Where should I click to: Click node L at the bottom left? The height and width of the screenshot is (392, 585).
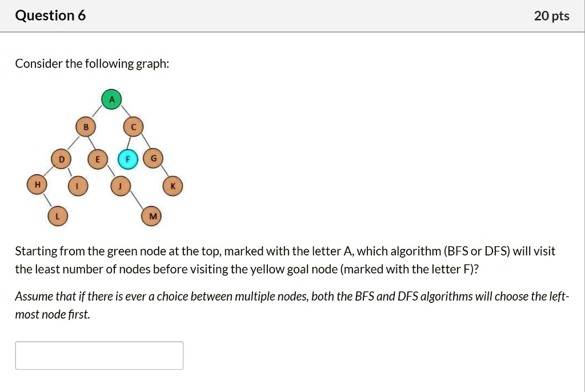(x=58, y=217)
